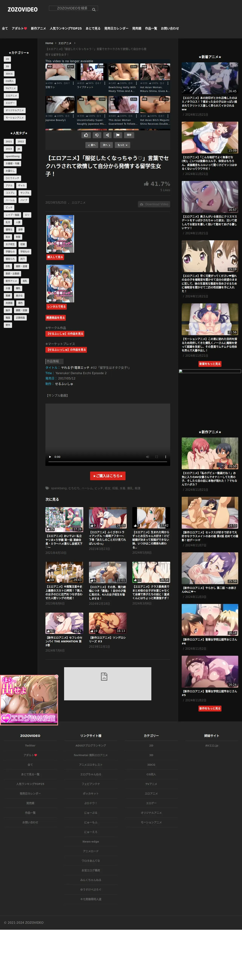Open the もっと dropdown

123,145
